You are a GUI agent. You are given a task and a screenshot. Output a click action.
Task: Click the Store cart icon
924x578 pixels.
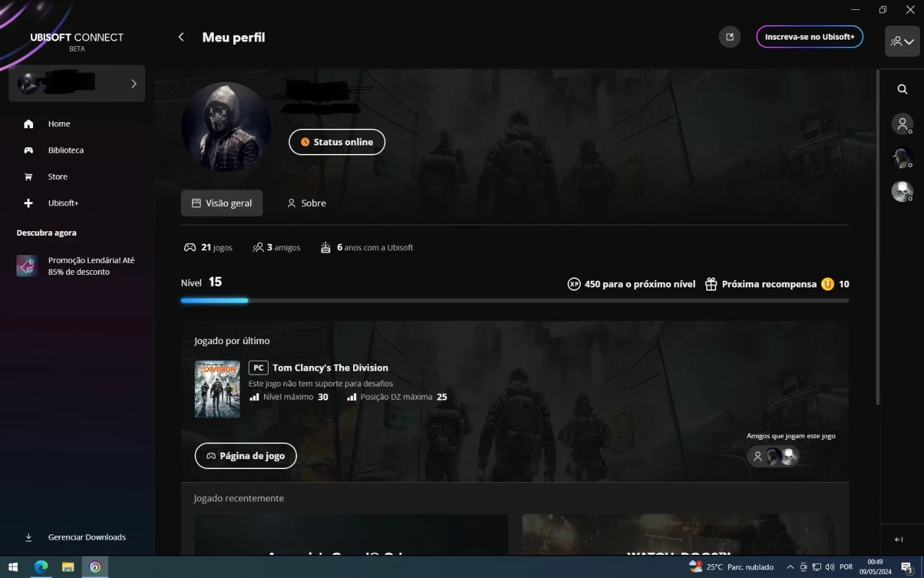(28, 176)
